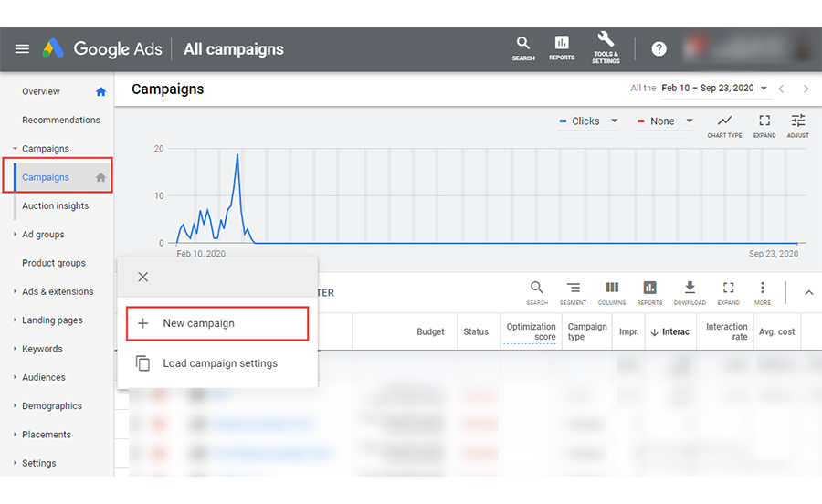Open the Segment table option
This screenshot has width=822, height=504.
point(573,293)
